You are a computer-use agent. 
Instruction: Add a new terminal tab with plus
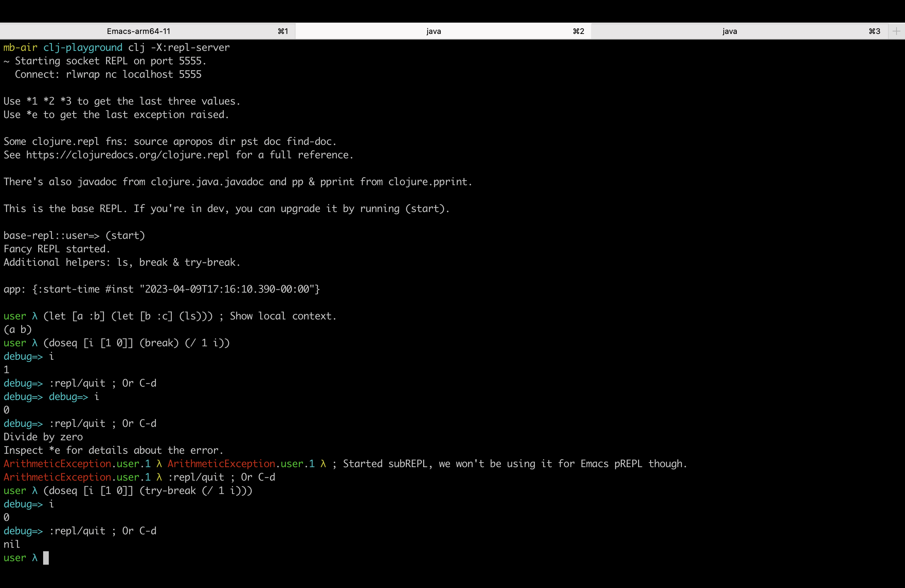click(x=896, y=31)
